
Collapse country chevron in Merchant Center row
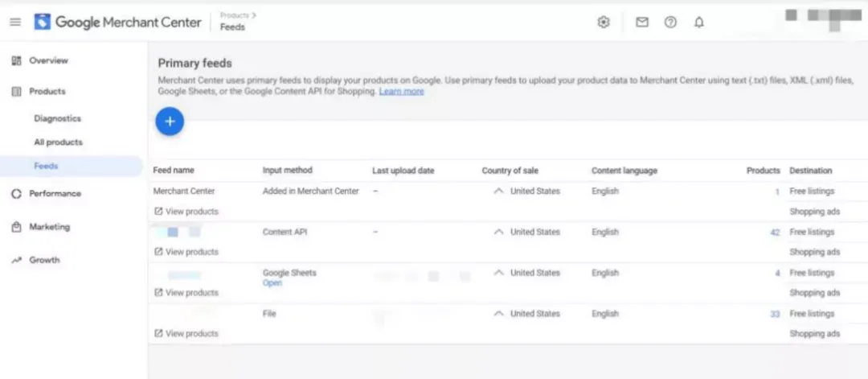coord(499,192)
